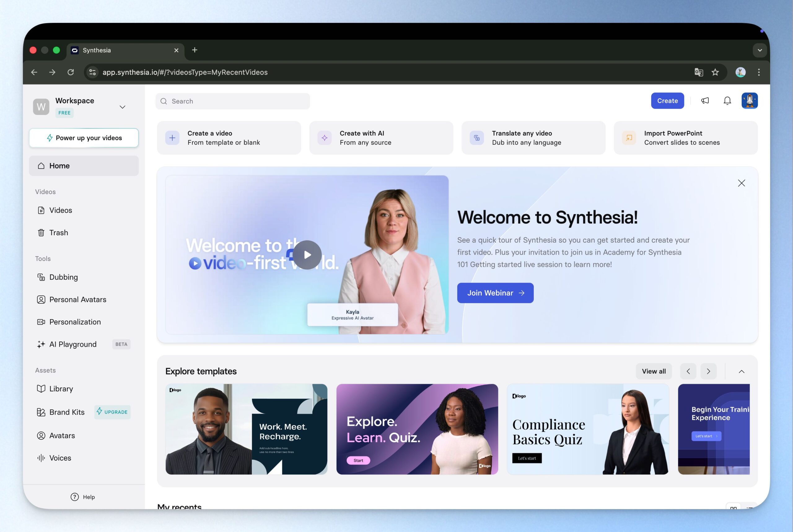This screenshot has width=793, height=532.
Task: Open the Library menu item
Action: click(x=61, y=389)
